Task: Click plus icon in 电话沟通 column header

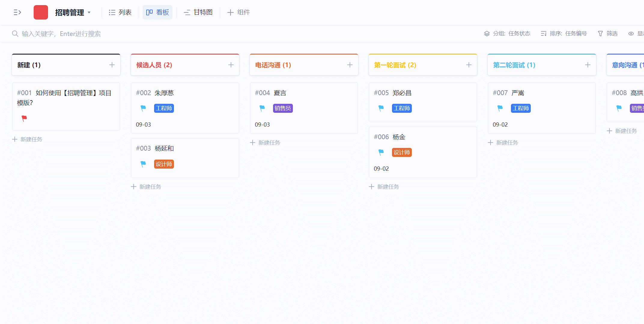Action: [x=350, y=65]
